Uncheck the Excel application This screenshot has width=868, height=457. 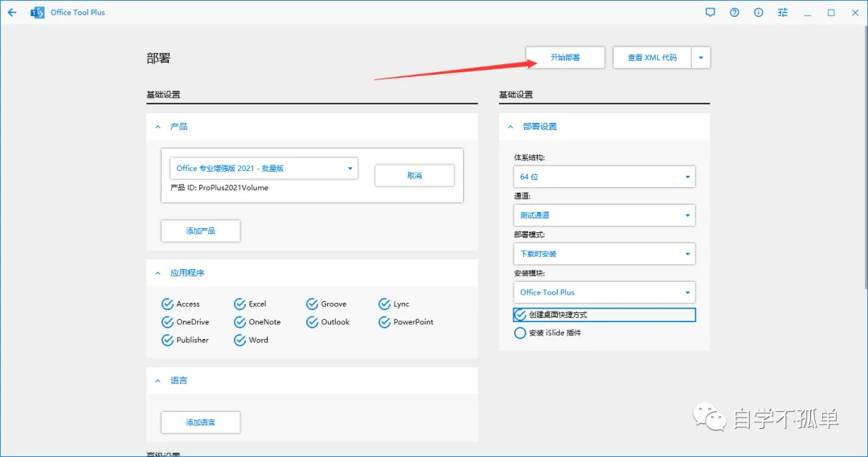(240, 304)
